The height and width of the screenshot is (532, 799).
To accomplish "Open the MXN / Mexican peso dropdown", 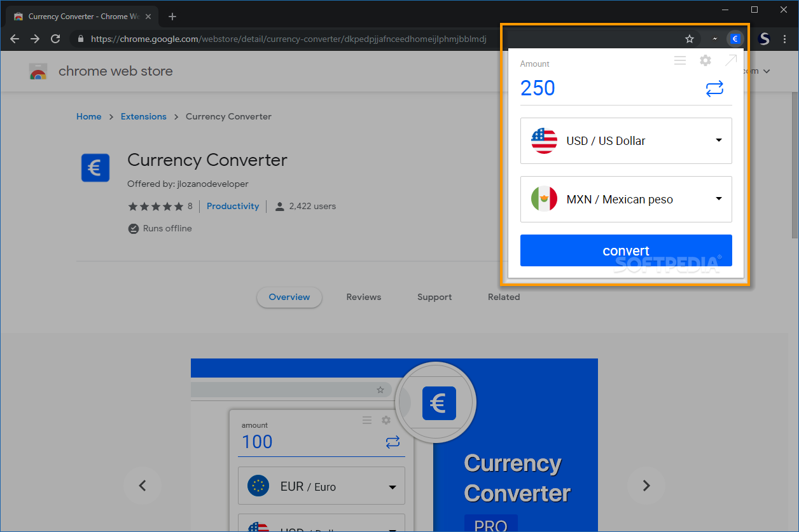I will (x=626, y=199).
